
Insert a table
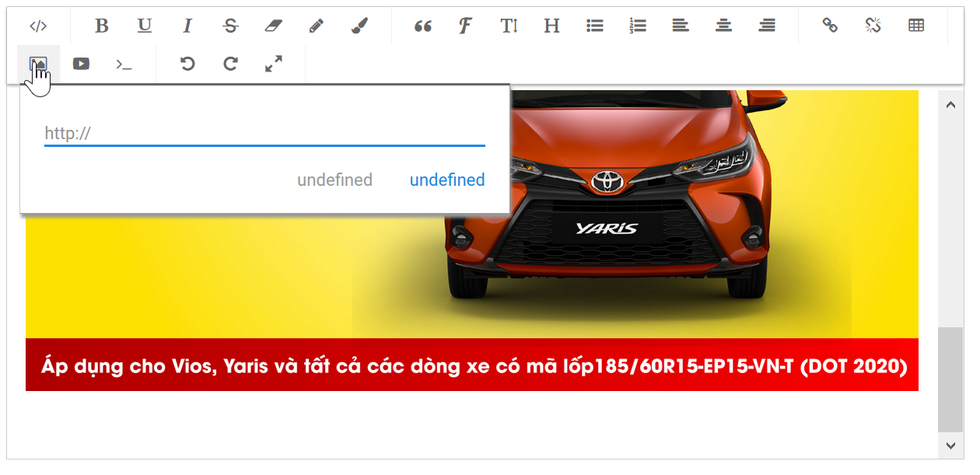916,26
